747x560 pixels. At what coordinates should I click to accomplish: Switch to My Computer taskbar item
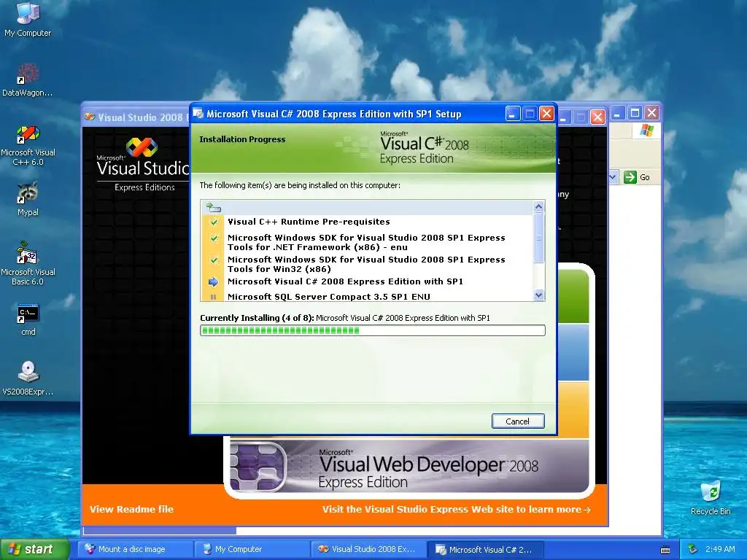252,550
